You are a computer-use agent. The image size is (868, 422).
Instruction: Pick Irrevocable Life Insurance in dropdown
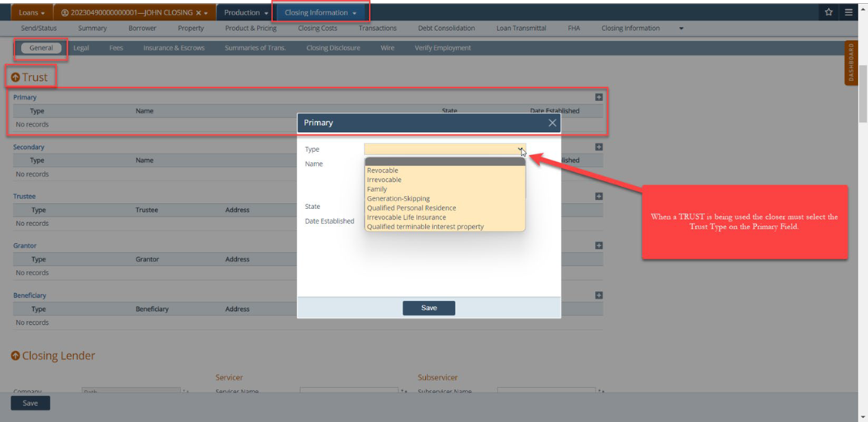406,218
